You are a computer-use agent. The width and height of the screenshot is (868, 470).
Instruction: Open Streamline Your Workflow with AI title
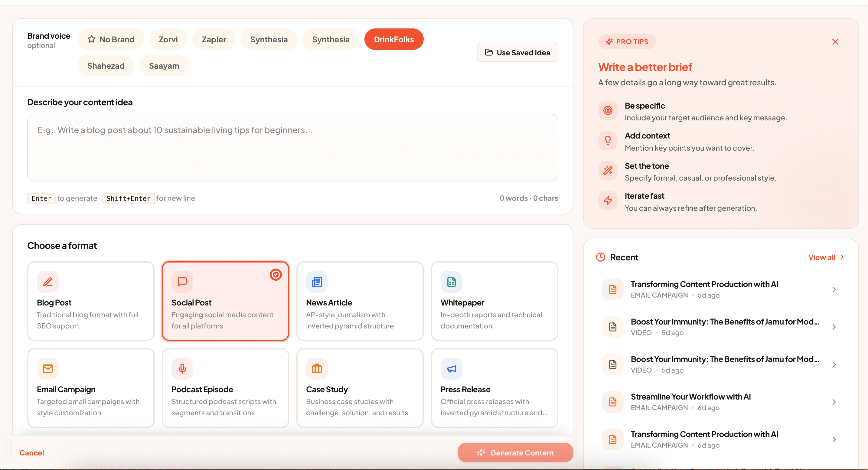(x=690, y=397)
